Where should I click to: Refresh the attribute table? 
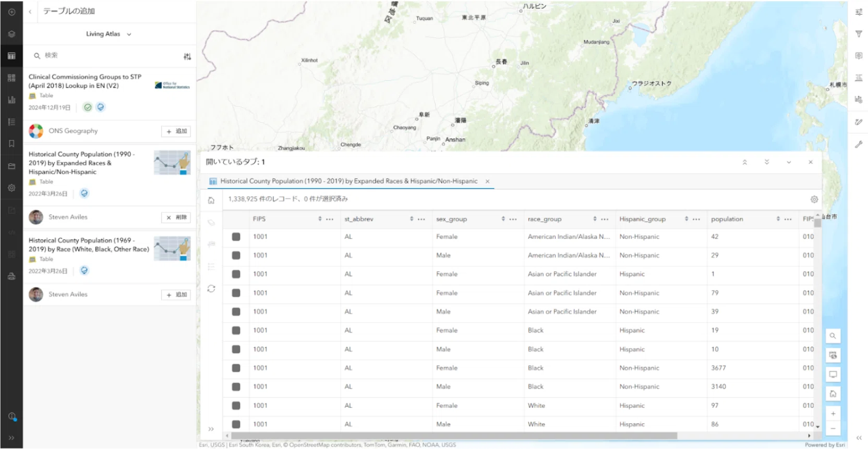click(x=211, y=288)
